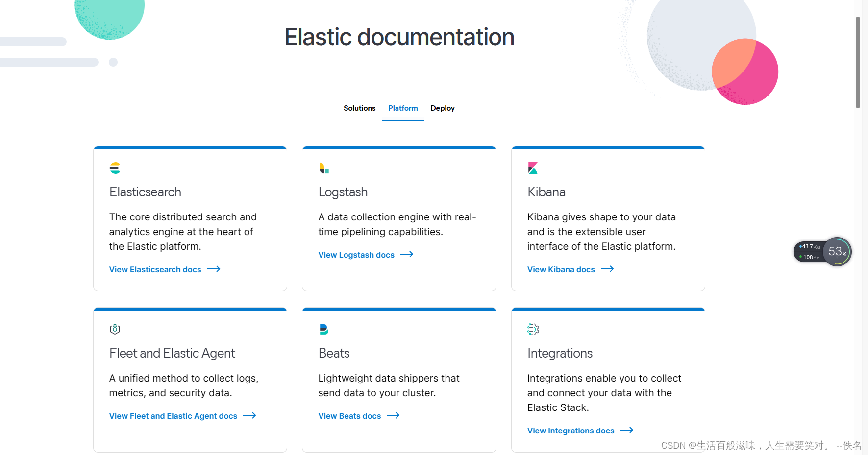The image size is (868, 455).
Task: Click the Logstash logo icon
Action: click(324, 168)
